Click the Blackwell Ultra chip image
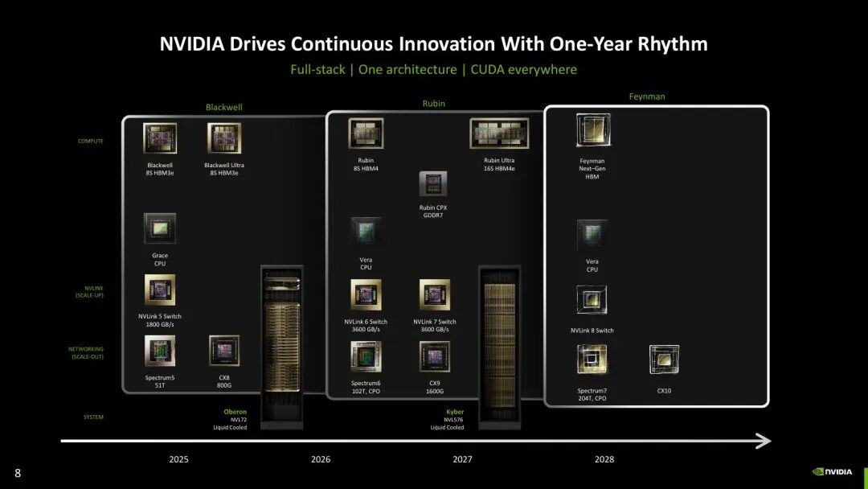Viewport: 868px width, 489px height. tap(224, 138)
